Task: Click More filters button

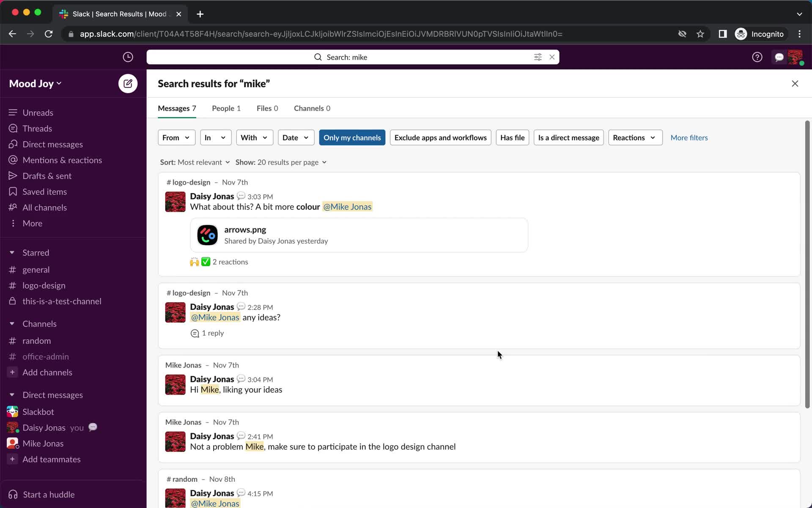Action: (689, 138)
